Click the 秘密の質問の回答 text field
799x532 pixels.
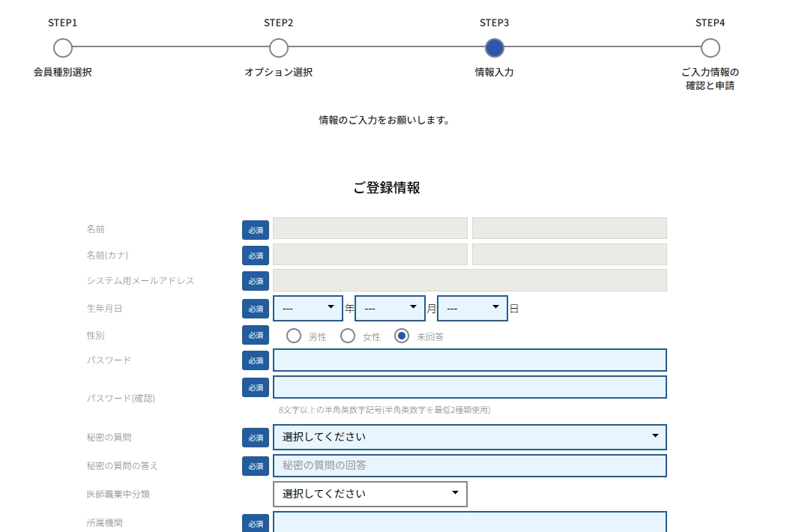point(469,465)
